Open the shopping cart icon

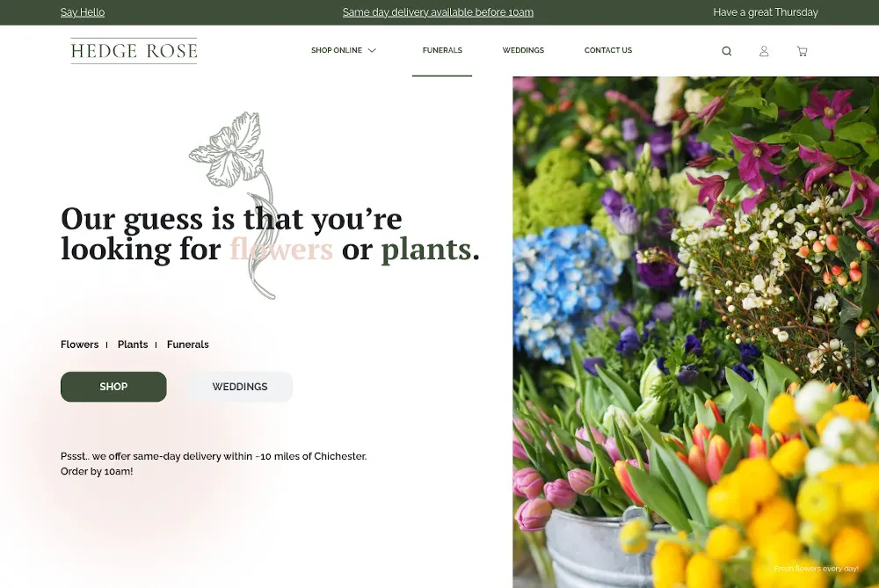click(803, 51)
